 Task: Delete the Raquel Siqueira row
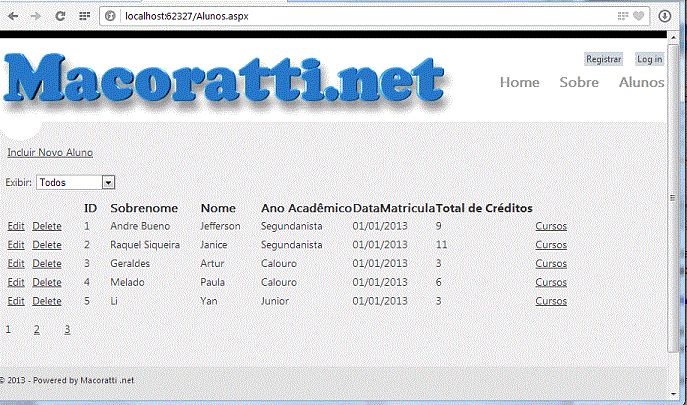click(47, 245)
